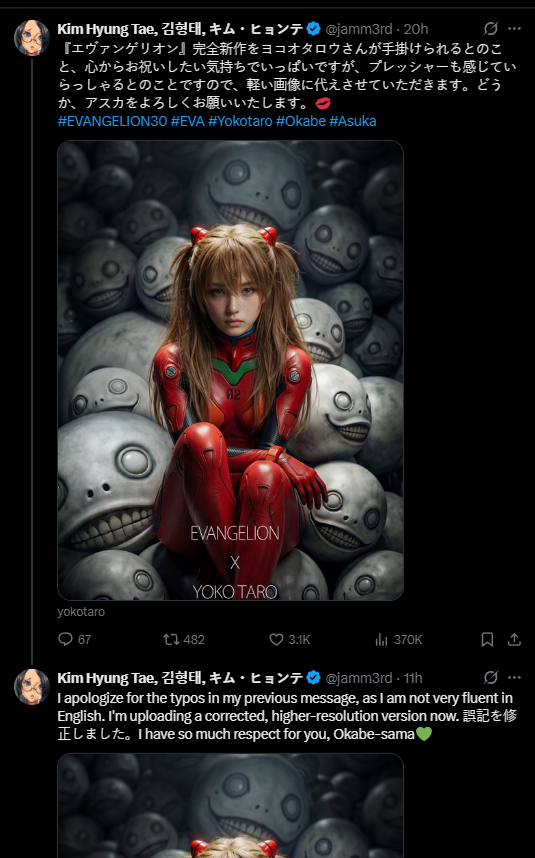Open Kim Hyung Tae's avatar on first tweet

click(x=32, y=38)
